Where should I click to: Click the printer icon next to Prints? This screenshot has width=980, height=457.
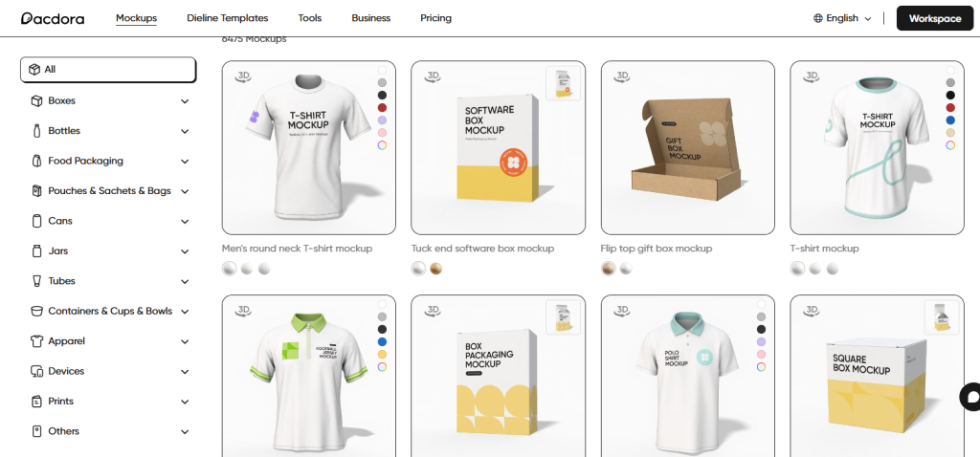pos(36,402)
